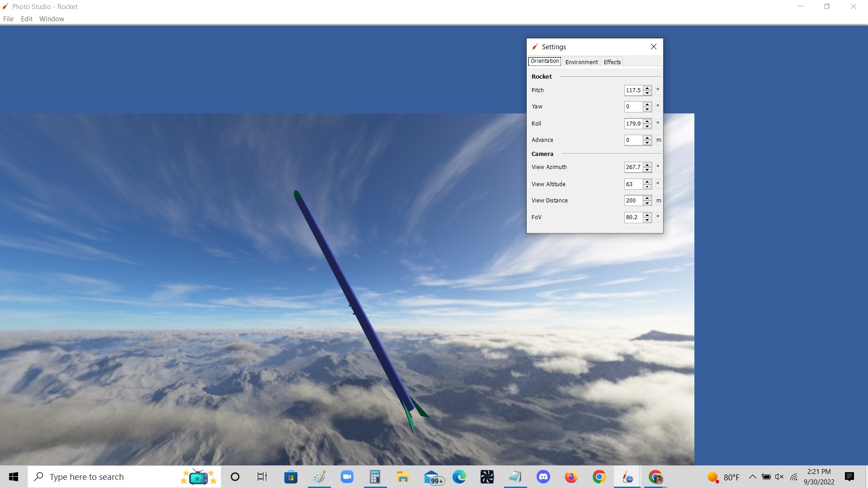Decrease the Roll value using the stepper
The width and height of the screenshot is (868, 488).
647,126
